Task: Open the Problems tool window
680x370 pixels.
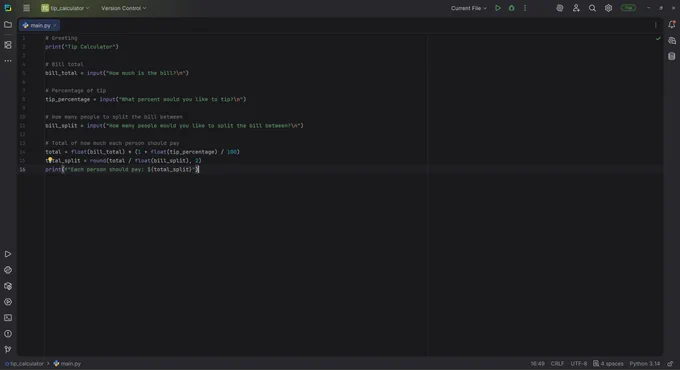Action: point(8,334)
